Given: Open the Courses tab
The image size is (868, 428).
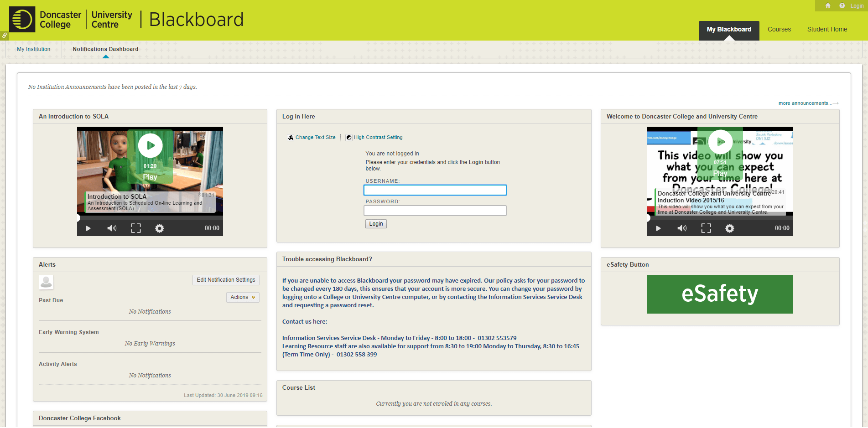Looking at the screenshot, I should (x=779, y=30).
